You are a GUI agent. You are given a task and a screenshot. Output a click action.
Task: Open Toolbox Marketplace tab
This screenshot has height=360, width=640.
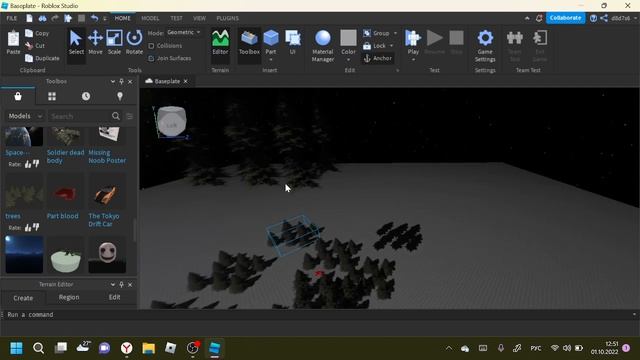[18, 96]
